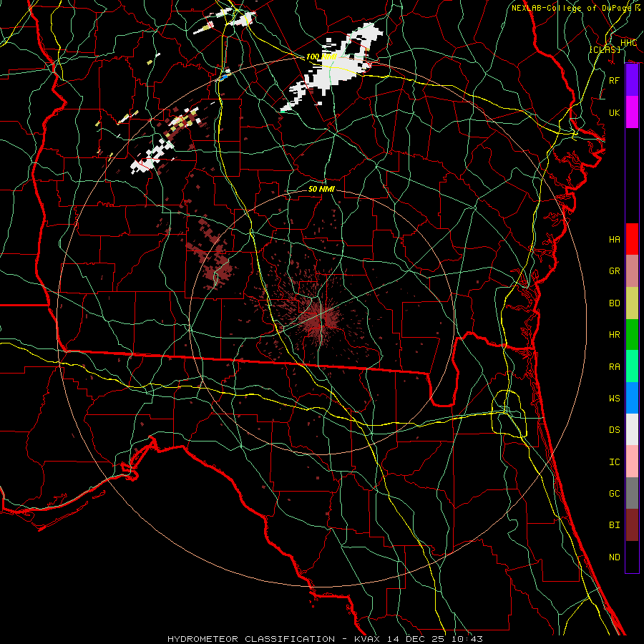The width and height of the screenshot is (644, 644).
Task: Click the IC light pink legend swatch
Action: 632,462
